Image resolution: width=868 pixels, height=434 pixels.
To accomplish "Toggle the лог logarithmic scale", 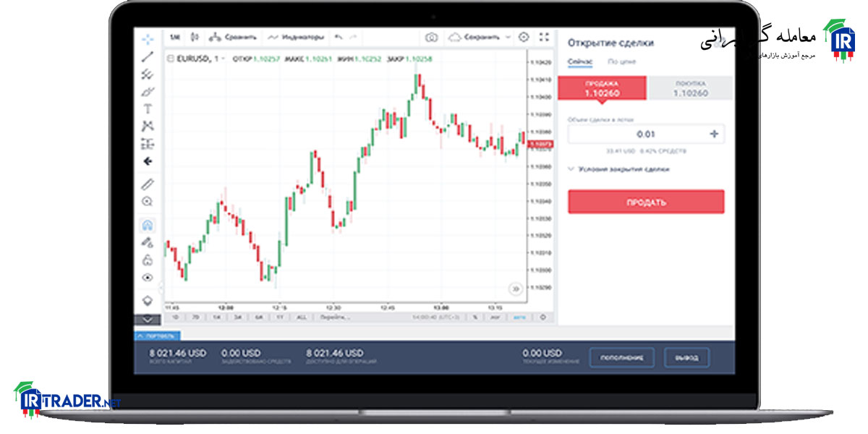I will click(x=496, y=317).
